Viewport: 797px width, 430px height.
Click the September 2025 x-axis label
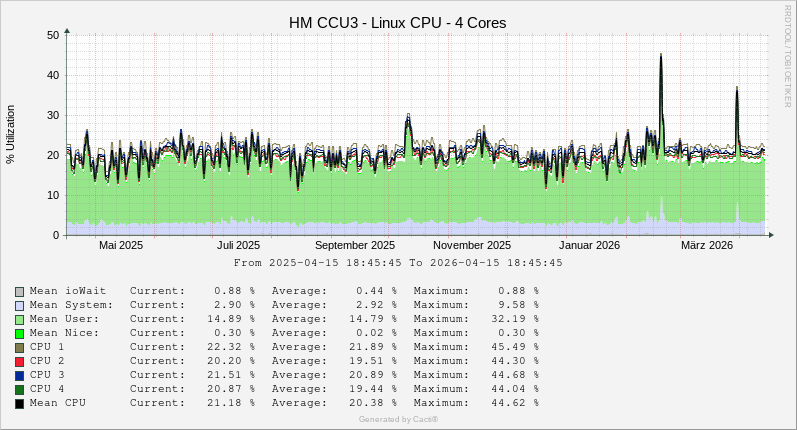pyautogui.click(x=354, y=245)
